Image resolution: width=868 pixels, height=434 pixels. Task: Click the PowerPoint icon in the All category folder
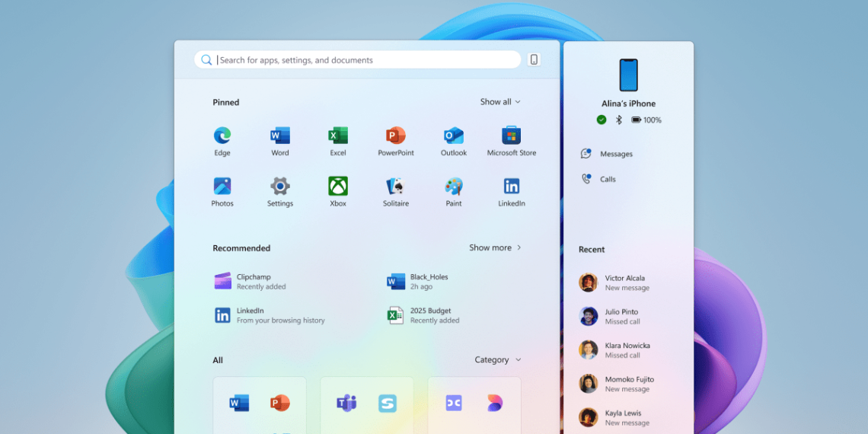coord(280,403)
